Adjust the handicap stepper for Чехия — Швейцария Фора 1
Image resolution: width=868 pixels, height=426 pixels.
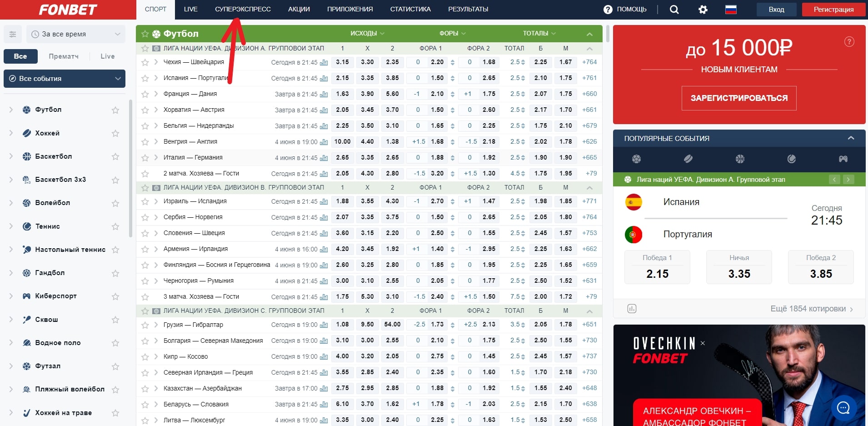pyautogui.click(x=453, y=62)
